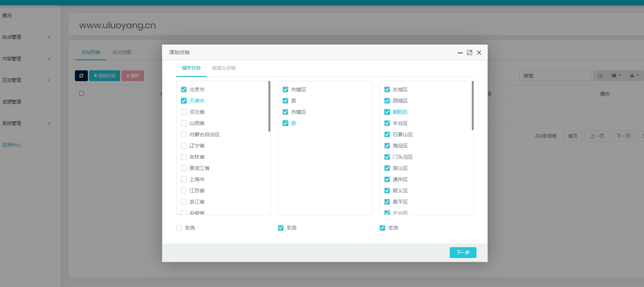Minimize the 添加分站 dialog
This screenshot has width=644, height=287.
460,53
